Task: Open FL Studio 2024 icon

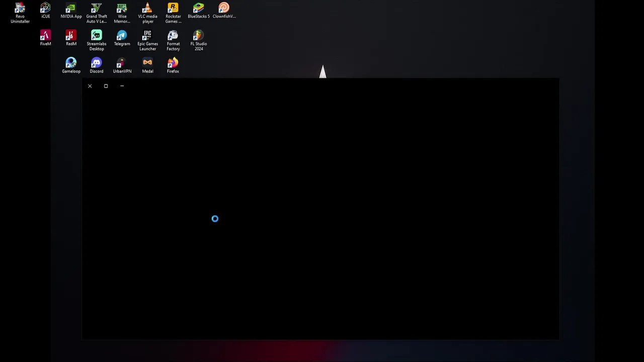Action: (x=199, y=40)
